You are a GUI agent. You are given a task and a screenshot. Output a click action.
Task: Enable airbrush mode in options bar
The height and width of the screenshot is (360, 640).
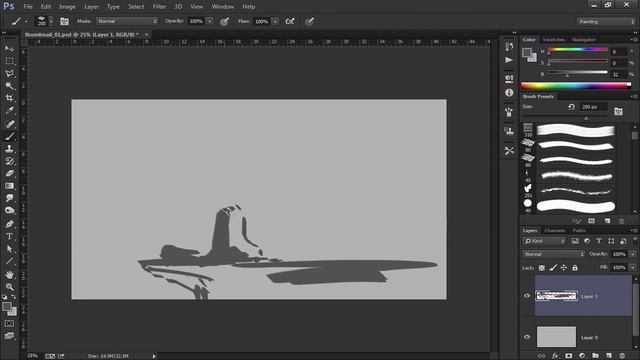[290, 21]
